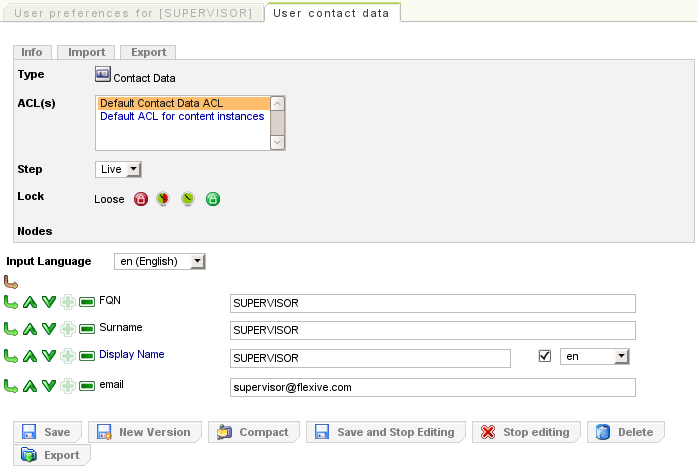Click the Save and Stop Editing button
Screen dimensions: 697x471
385,432
